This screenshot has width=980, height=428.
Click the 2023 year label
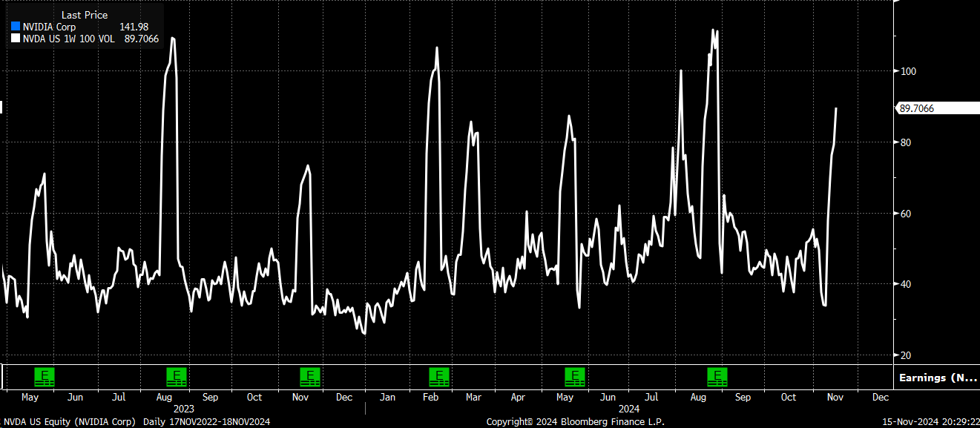pyautogui.click(x=183, y=409)
